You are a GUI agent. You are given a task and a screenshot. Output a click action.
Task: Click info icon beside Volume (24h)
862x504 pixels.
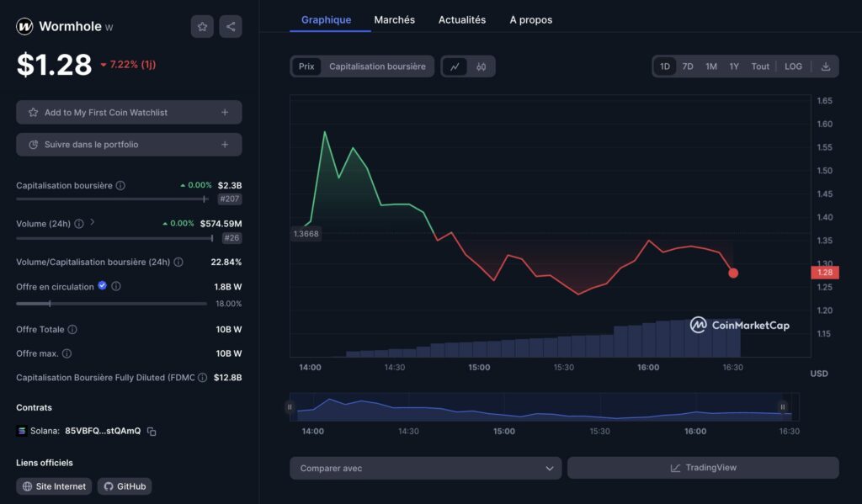(x=79, y=224)
